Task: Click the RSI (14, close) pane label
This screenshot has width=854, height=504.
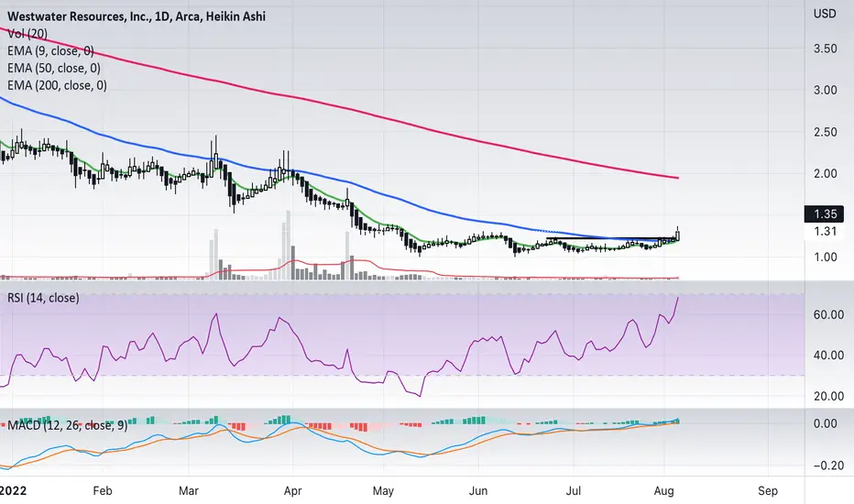Action: click(43, 298)
